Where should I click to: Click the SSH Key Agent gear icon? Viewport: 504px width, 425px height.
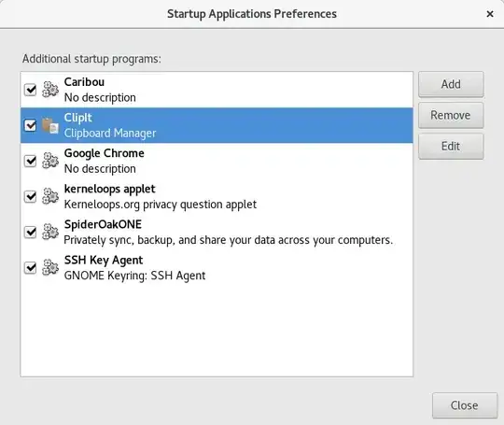(50, 268)
